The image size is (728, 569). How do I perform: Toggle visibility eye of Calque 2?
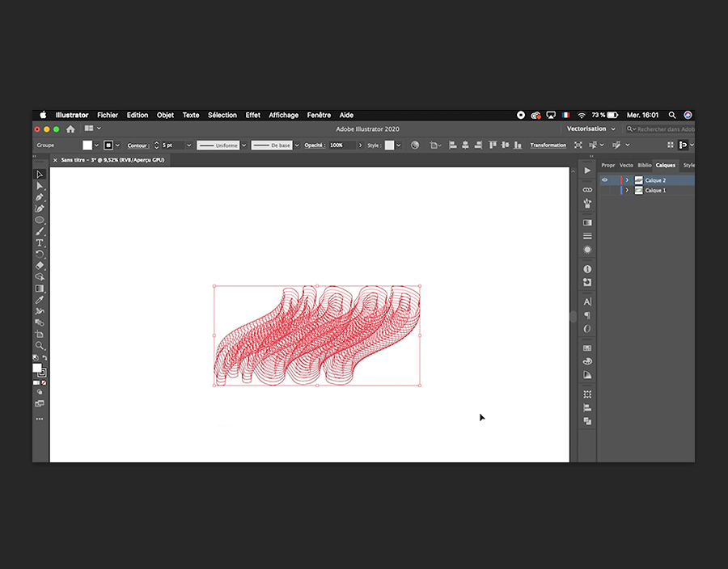tap(604, 180)
